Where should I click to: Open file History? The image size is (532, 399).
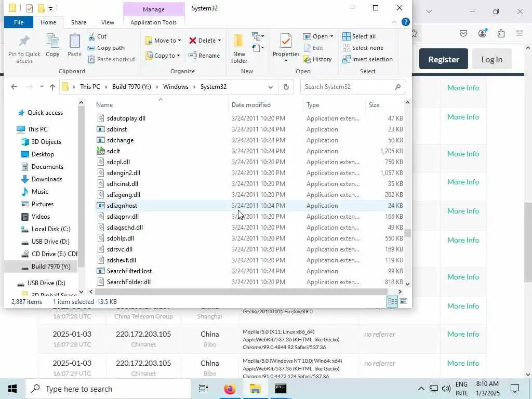[317, 59]
